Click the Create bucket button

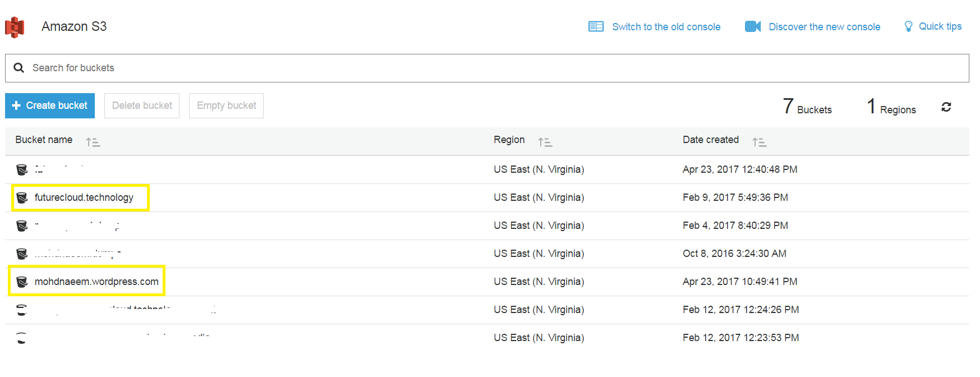[50, 105]
